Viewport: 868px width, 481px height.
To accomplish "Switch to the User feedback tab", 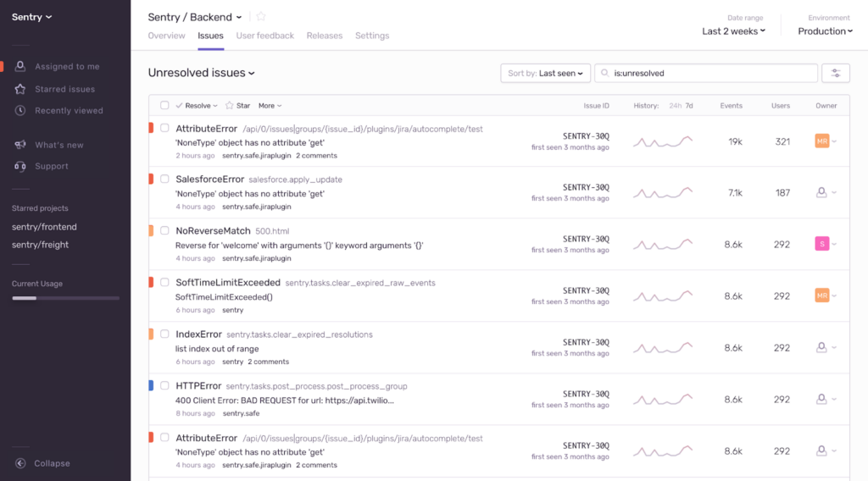I will click(x=264, y=36).
